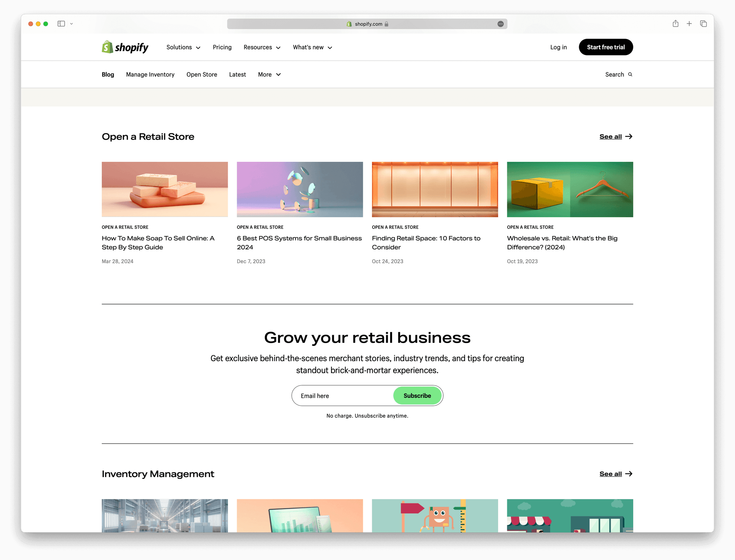
Task: Click the Shopify bag logo icon
Action: (108, 47)
